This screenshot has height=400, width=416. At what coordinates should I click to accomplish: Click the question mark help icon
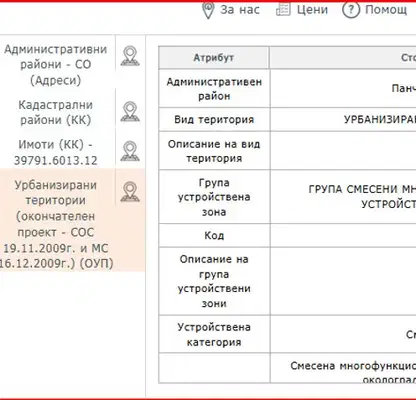click(351, 9)
